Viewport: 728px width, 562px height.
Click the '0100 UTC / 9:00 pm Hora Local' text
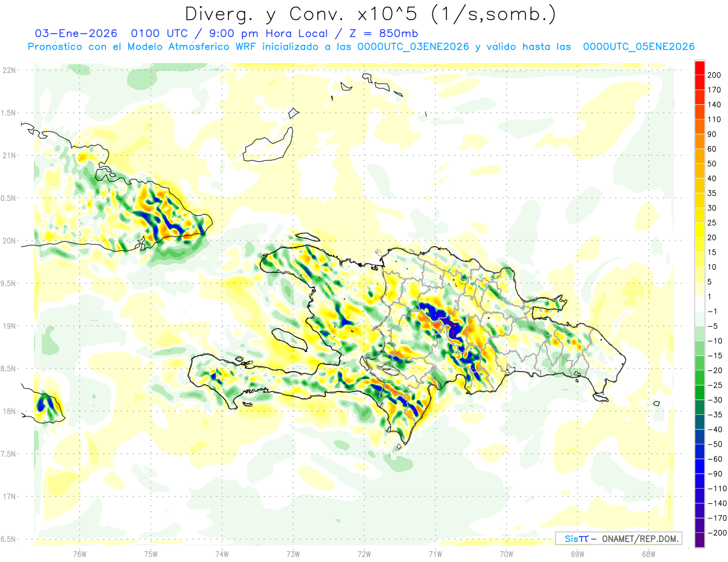pyautogui.click(x=232, y=33)
